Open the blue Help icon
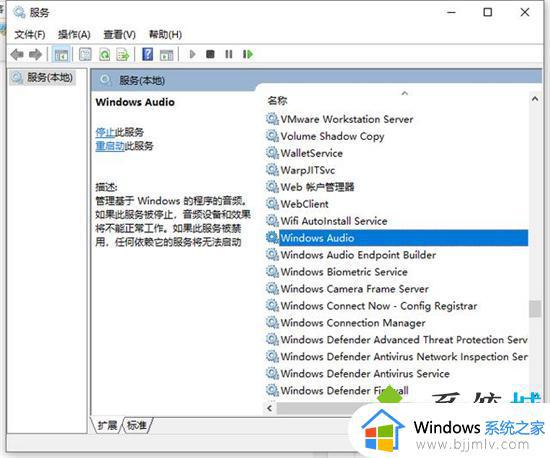The image size is (550, 458). [148, 54]
